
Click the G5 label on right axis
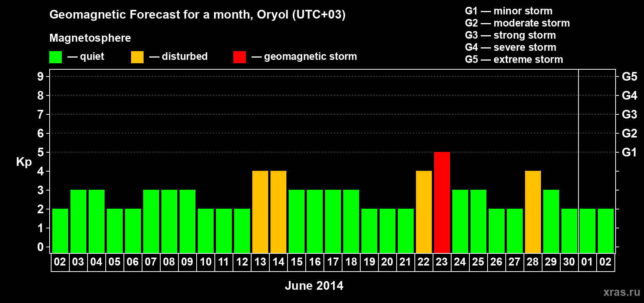click(x=630, y=77)
